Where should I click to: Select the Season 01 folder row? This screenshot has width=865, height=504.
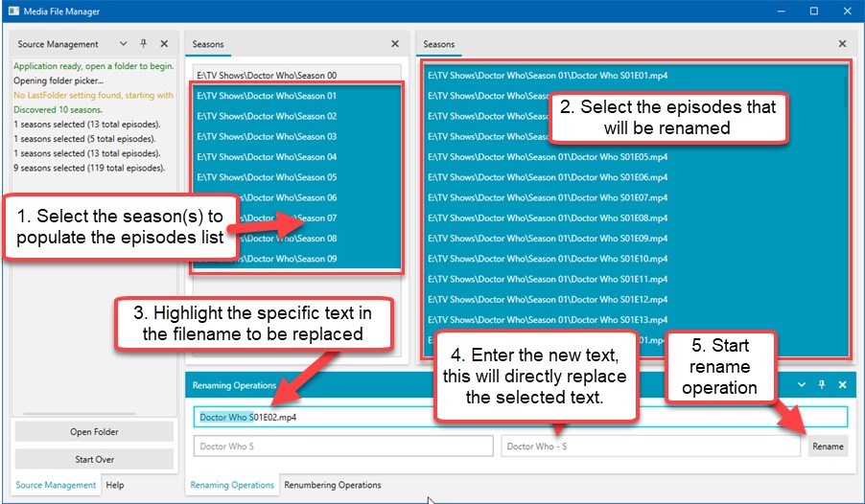click(x=296, y=96)
